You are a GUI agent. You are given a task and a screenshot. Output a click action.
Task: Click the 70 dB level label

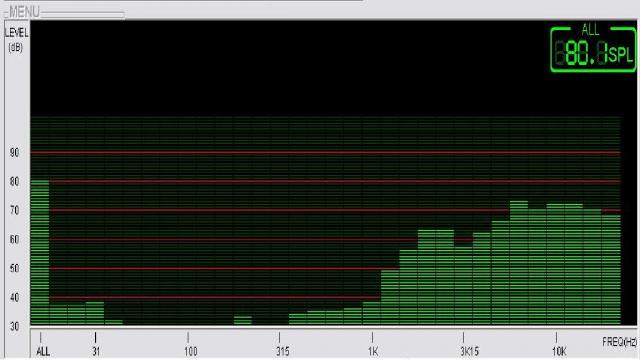point(14,211)
